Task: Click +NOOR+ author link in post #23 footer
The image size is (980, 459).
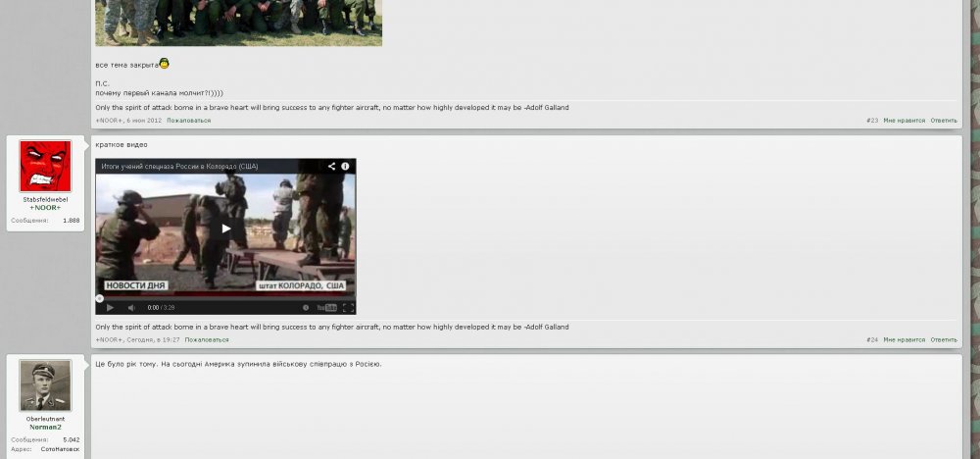Action: tap(109, 121)
